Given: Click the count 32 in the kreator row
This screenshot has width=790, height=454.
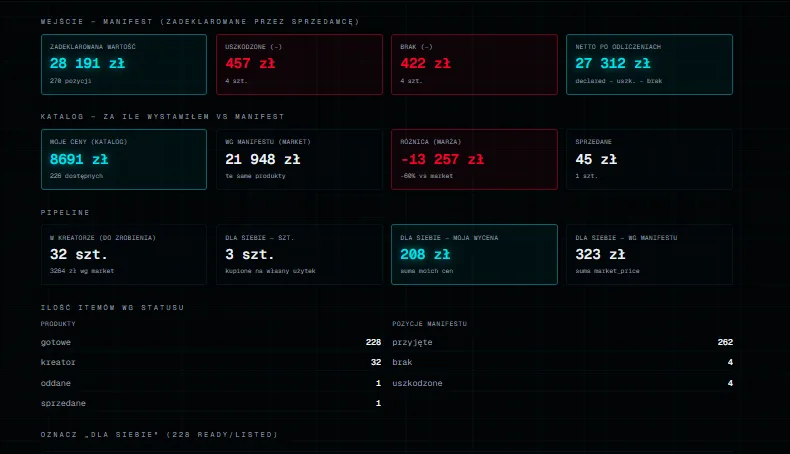Looking at the screenshot, I should click(376, 362).
